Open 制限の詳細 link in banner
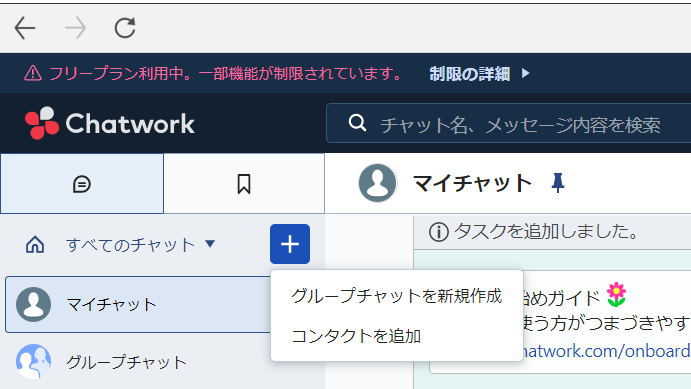The width and height of the screenshot is (691, 389). (x=469, y=74)
